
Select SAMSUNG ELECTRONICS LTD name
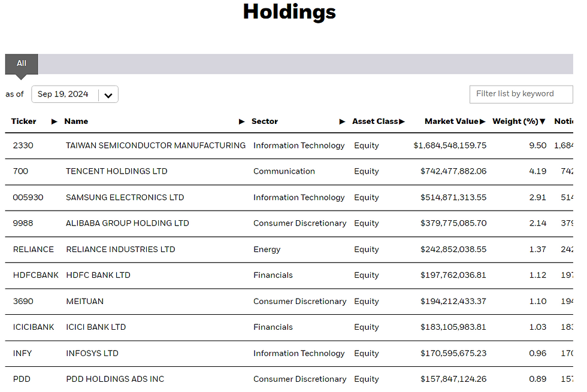pos(125,197)
